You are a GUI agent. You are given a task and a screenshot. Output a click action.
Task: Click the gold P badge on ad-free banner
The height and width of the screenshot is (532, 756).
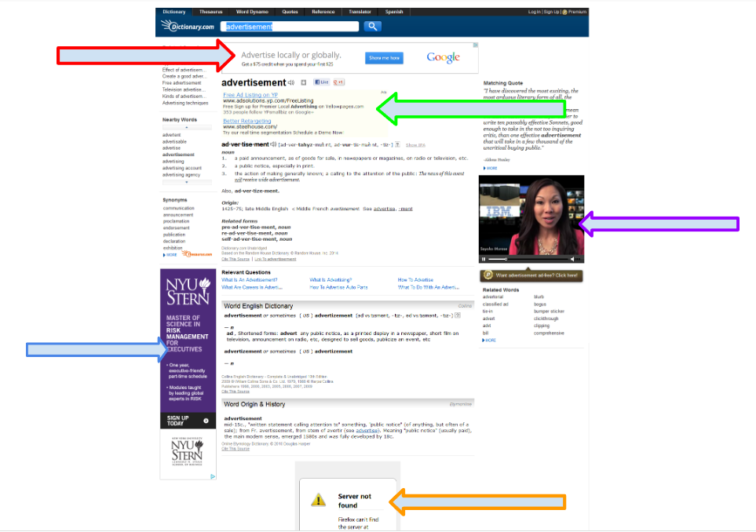click(x=488, y=275)
